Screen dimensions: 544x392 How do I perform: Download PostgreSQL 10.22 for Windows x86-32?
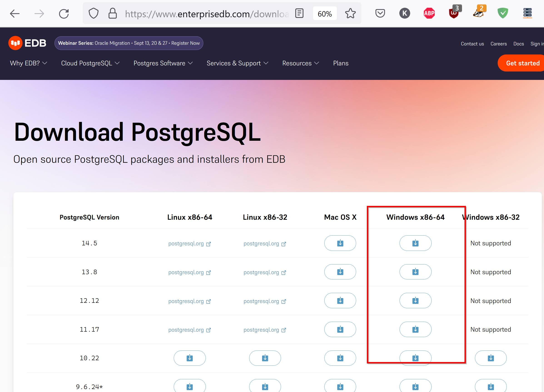(x=491, y=358)
